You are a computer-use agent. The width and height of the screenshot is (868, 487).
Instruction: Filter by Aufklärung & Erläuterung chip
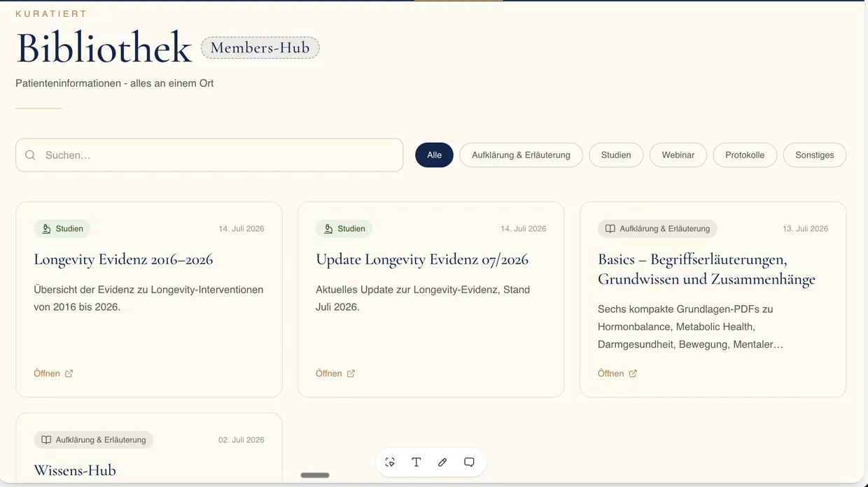tap(521, 155)
